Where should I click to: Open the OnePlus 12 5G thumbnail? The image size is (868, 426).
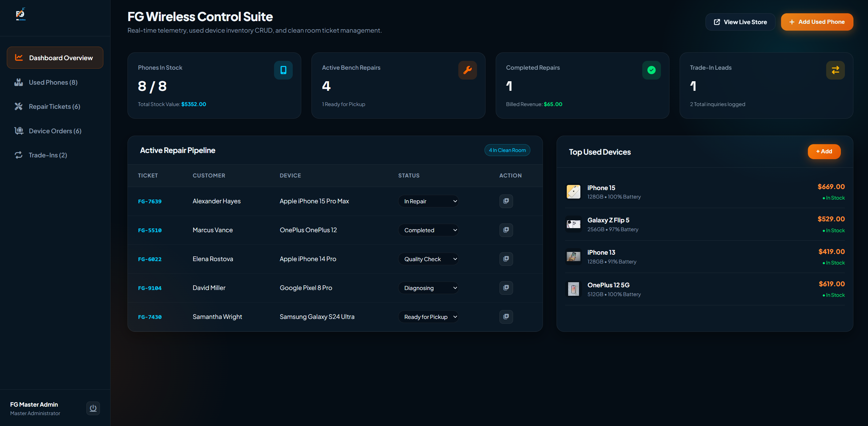tap(574, 289)
